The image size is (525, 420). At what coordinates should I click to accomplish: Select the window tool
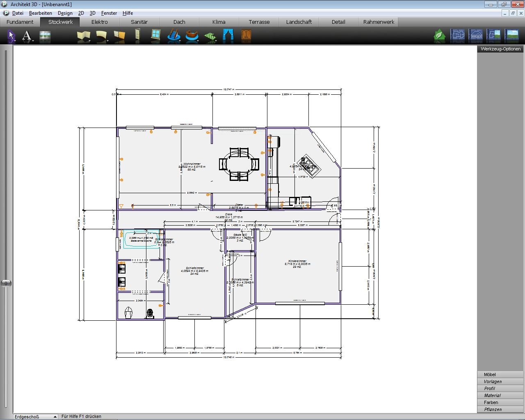(x=155, y=35)
